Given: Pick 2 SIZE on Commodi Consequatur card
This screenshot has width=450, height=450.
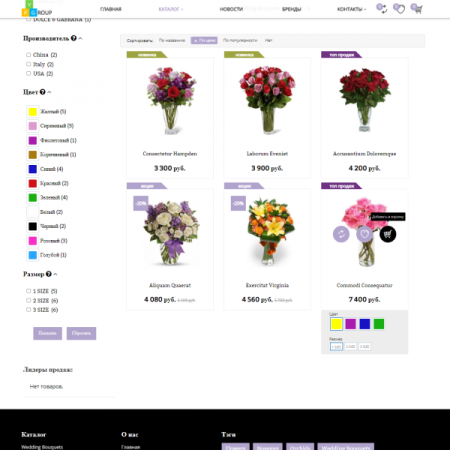Looking at the screenshot, I should tap(350, 347).
